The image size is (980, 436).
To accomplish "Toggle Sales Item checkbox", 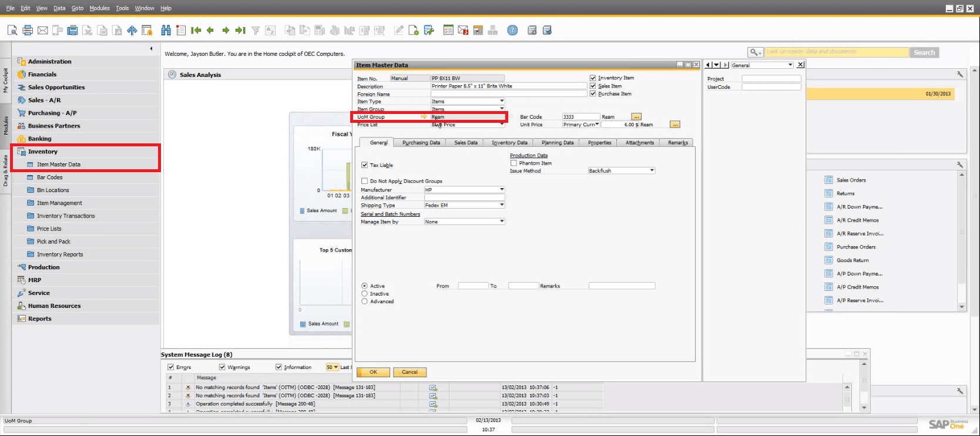I will pos(593,86).
